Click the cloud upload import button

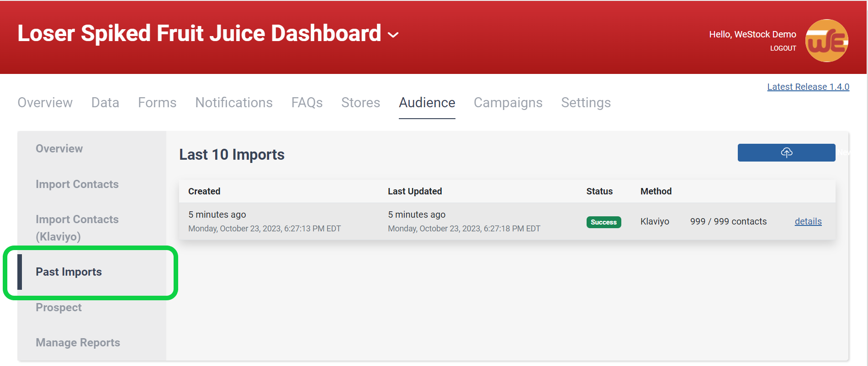786,152
